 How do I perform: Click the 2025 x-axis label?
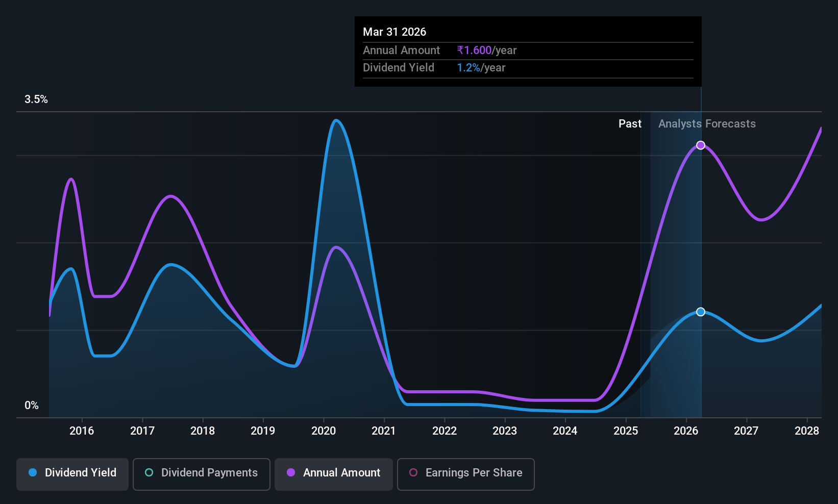(x=626, y=431)
